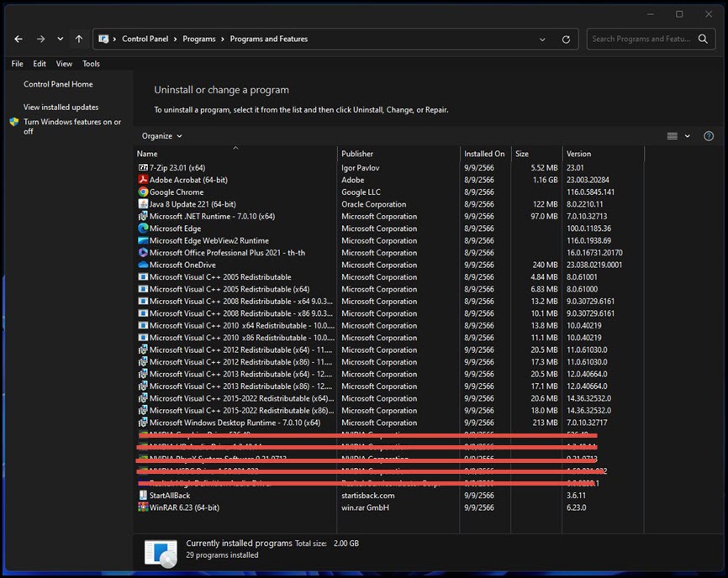Click the Adobe Acrobat red icon

143,180
